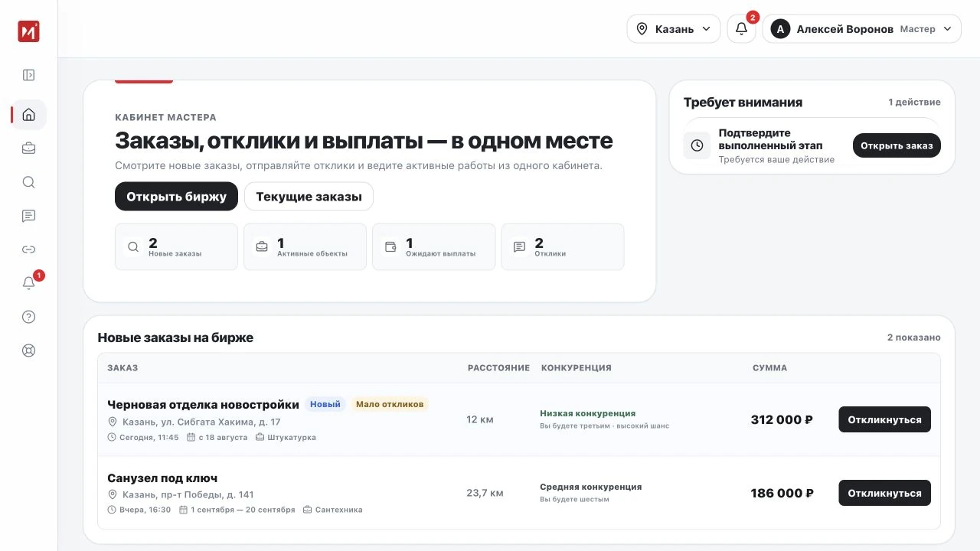Screen dimensions: 980x551
Task: Click Откликнуться for Санузел под ключ
Action: pos(884,493)
